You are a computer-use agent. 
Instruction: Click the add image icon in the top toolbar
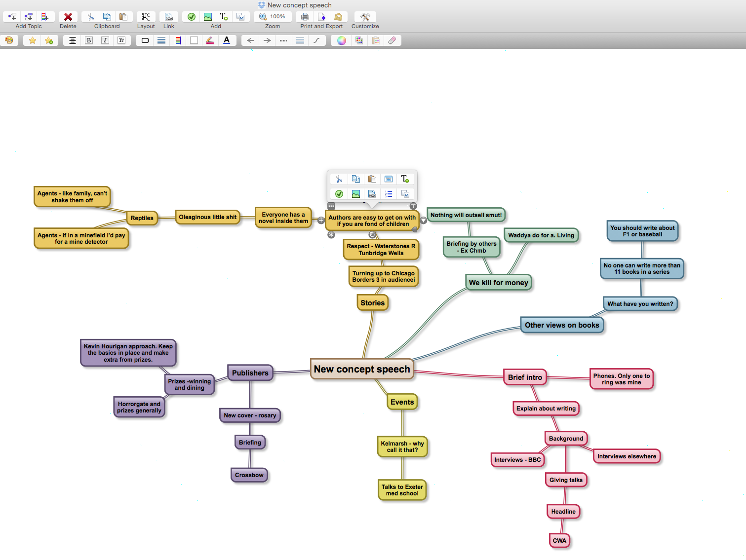pyautogui.click(x=208, y=17)
